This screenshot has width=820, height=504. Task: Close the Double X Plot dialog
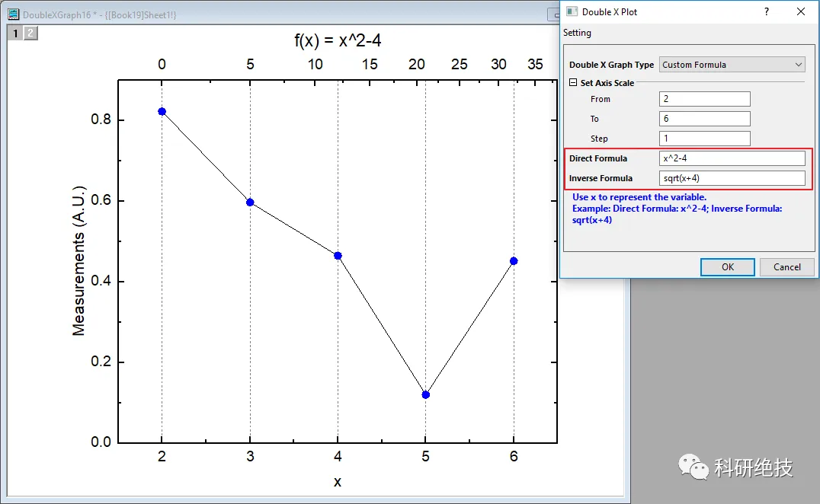[x=801, y=11]
